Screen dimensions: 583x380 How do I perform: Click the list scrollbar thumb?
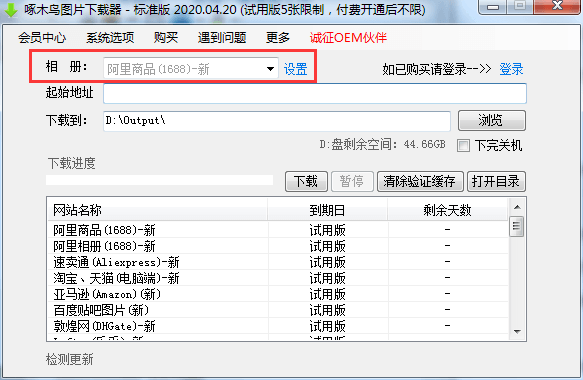pos(517,226)
